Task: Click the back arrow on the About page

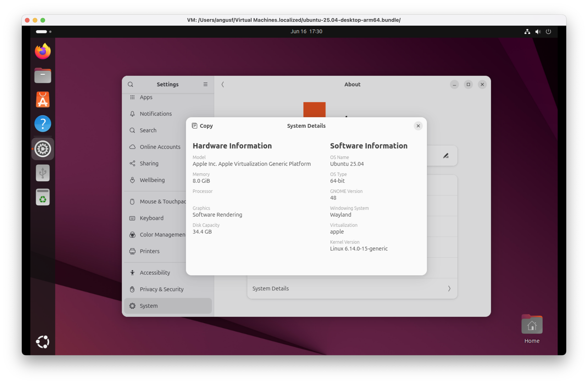Action: click(223, 84)
